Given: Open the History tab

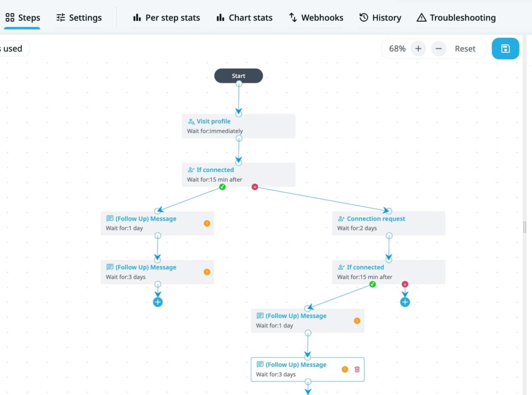Looking at the screenshot, I should coord(380,17).
